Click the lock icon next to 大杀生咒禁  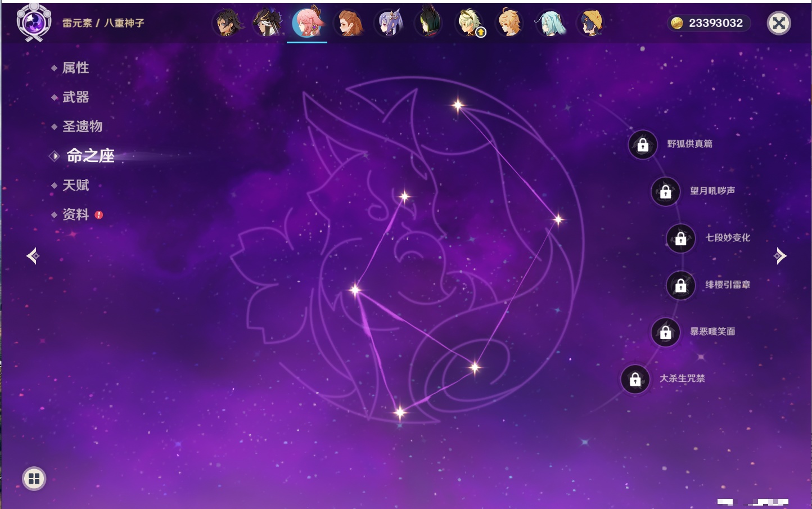pos(635,379)
